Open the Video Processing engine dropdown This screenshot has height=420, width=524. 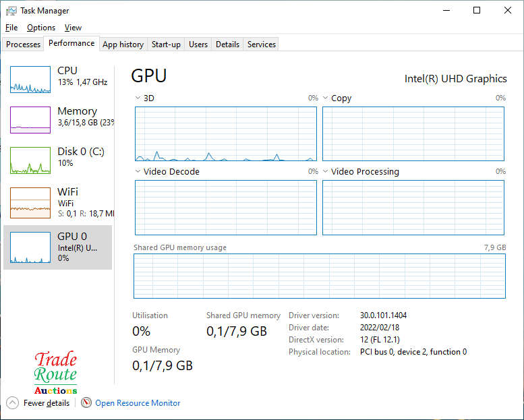(x=326, y=172)
